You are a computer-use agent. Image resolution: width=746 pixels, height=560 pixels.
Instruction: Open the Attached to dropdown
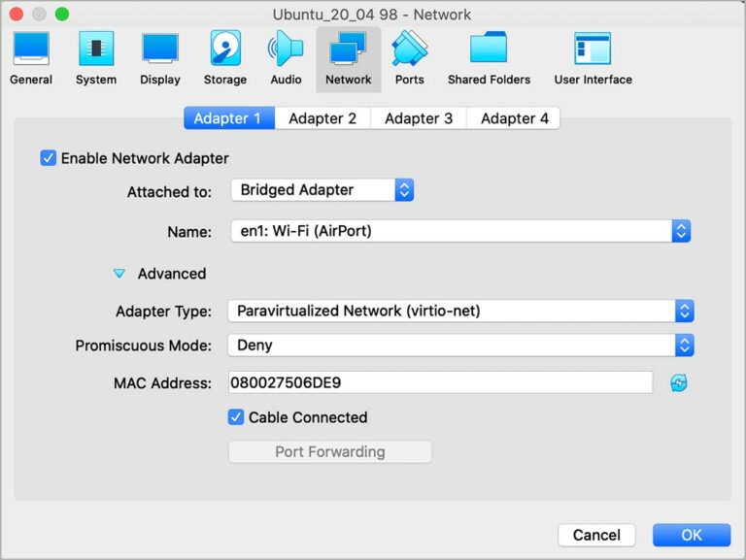click(x=322, y=190)
